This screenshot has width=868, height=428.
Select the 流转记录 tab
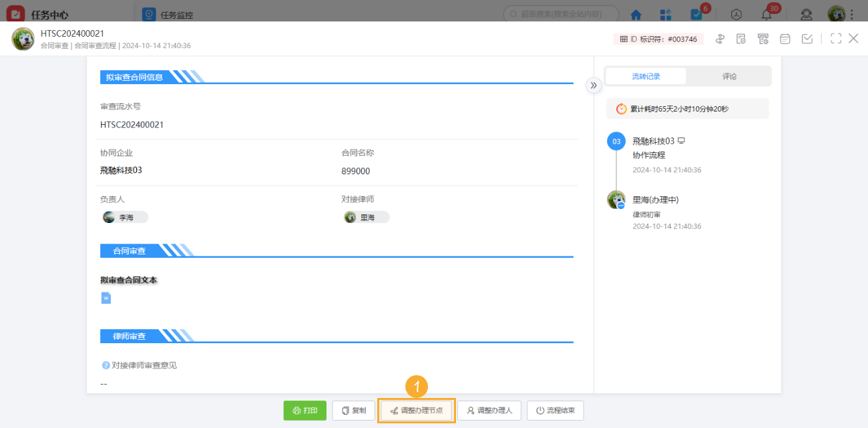pos(646,76)
